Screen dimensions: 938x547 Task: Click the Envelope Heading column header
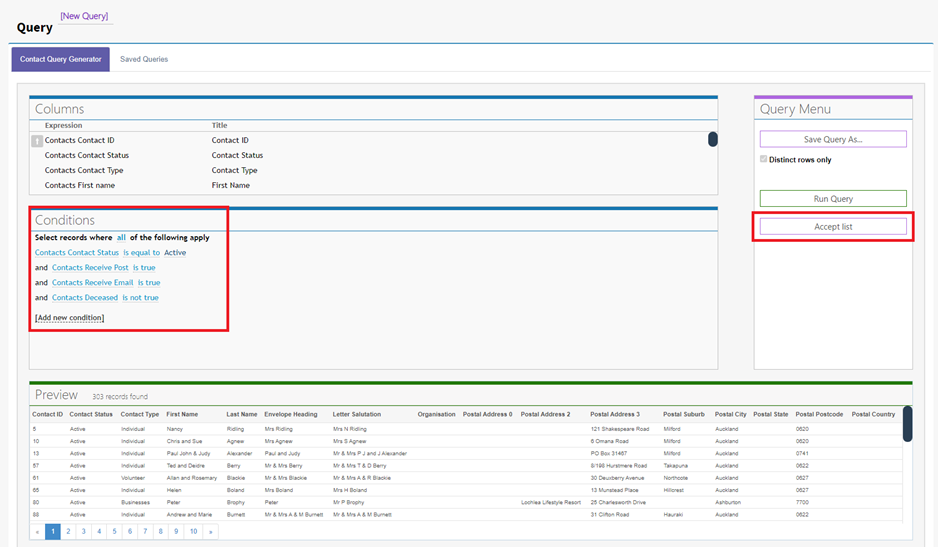tap(291, 414)
